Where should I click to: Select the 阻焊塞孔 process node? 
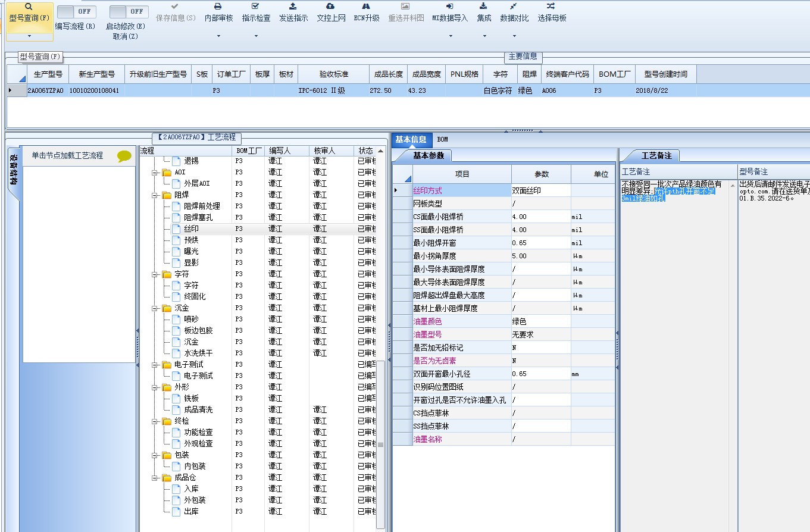(x=198, y=217)
